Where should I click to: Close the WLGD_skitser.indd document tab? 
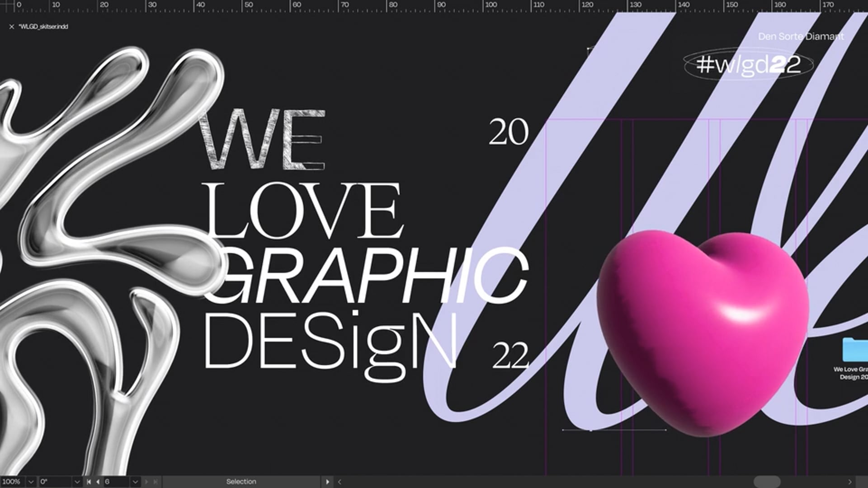[x=12, y=27]
